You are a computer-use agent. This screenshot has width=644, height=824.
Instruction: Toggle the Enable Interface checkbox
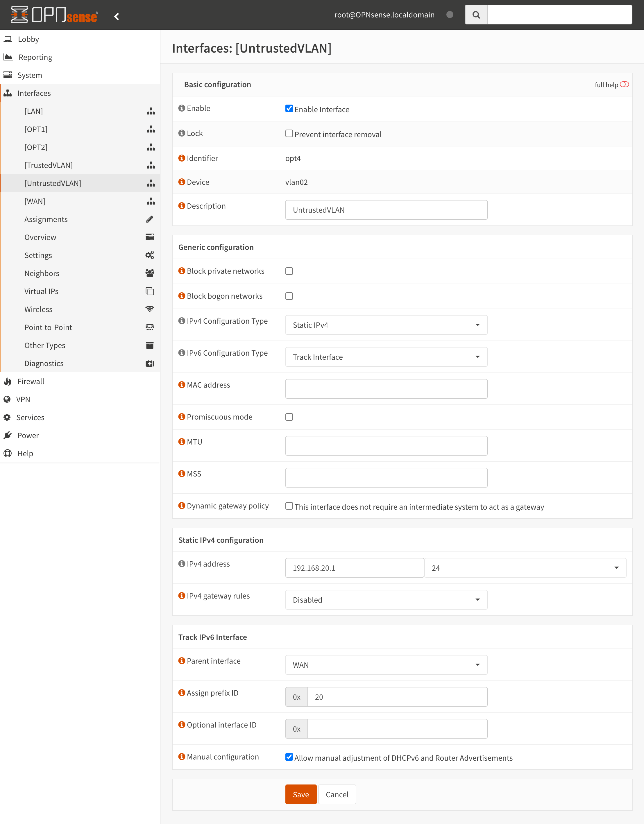pos(289,109)
